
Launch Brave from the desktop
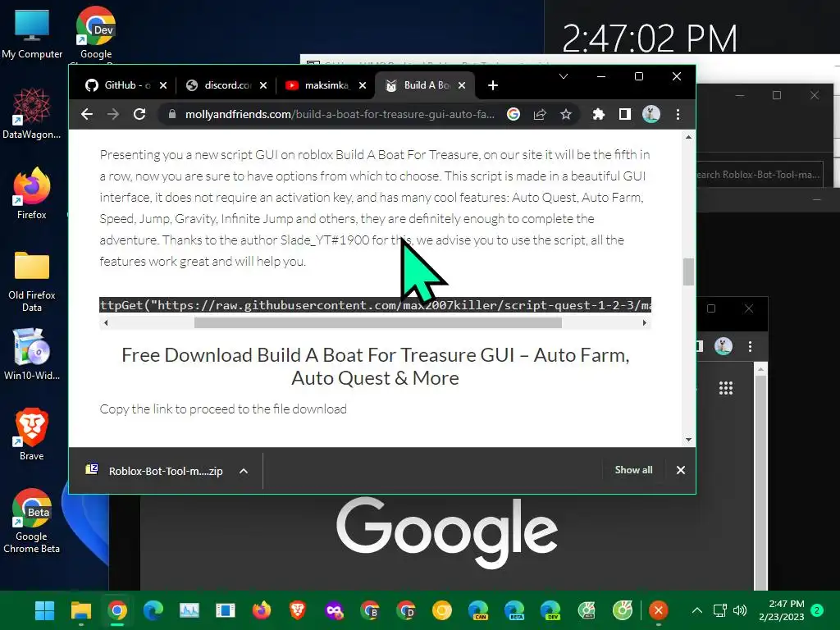pos(32,435)
